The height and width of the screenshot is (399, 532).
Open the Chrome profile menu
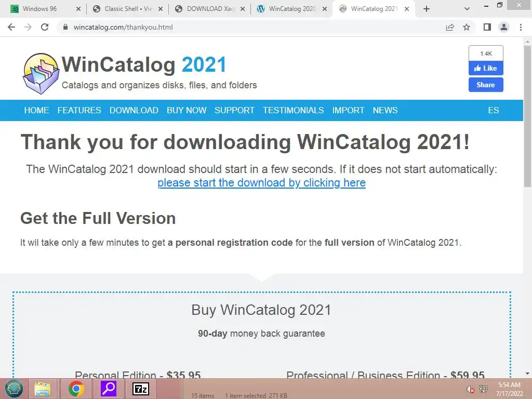pos(504,27)
